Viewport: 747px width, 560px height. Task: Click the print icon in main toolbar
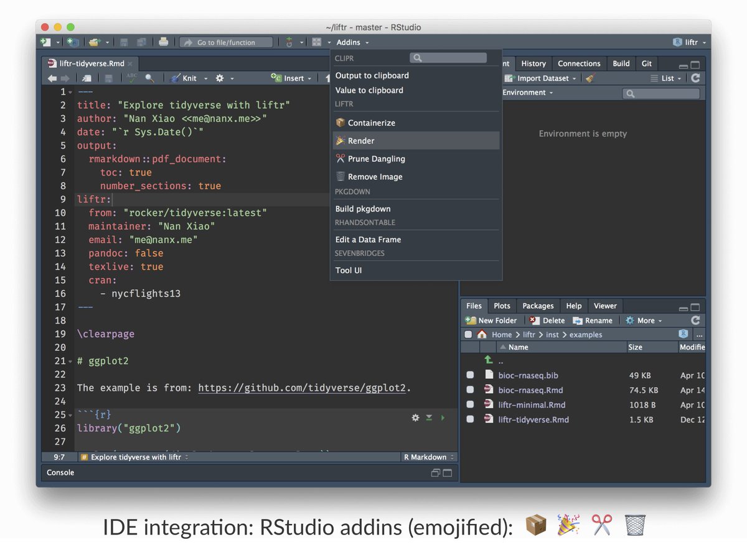163,42
